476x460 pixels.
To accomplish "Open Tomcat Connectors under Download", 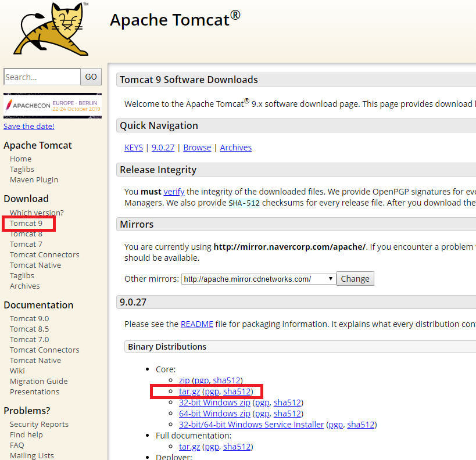I will tap(45, 254).
